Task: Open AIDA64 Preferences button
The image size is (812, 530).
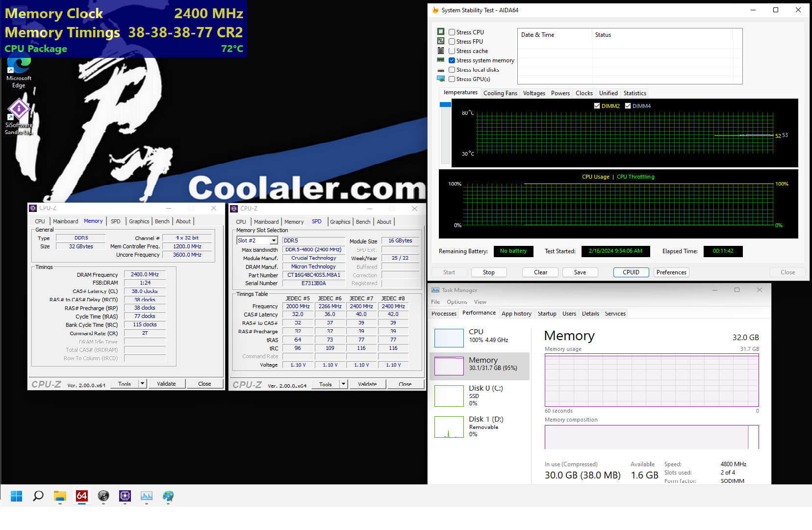Action: (x=672, y=272)
